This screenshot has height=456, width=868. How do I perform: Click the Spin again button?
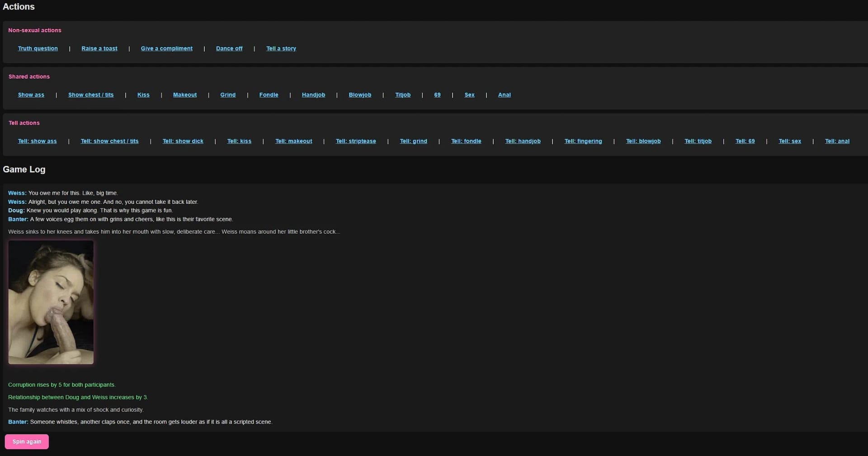pyautogui.click(x=27, y=442)
